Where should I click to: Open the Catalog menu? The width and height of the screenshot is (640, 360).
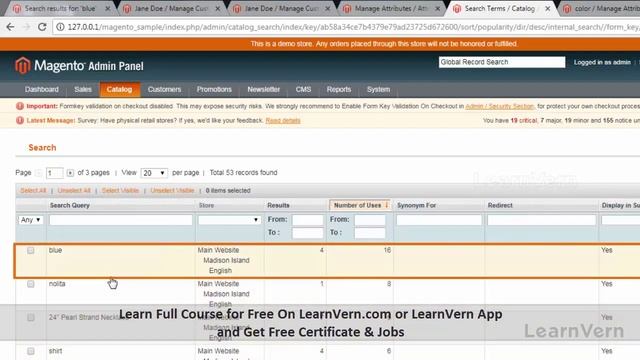click(120, 89)
